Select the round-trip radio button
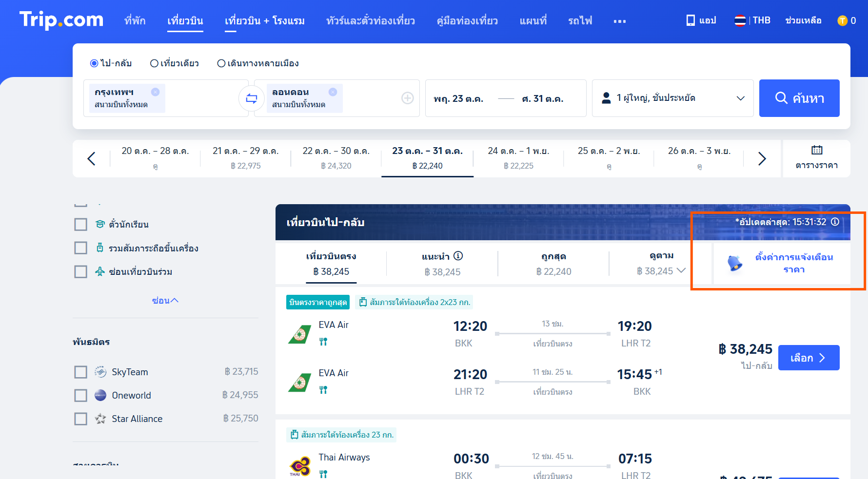 tap(94, 63)
